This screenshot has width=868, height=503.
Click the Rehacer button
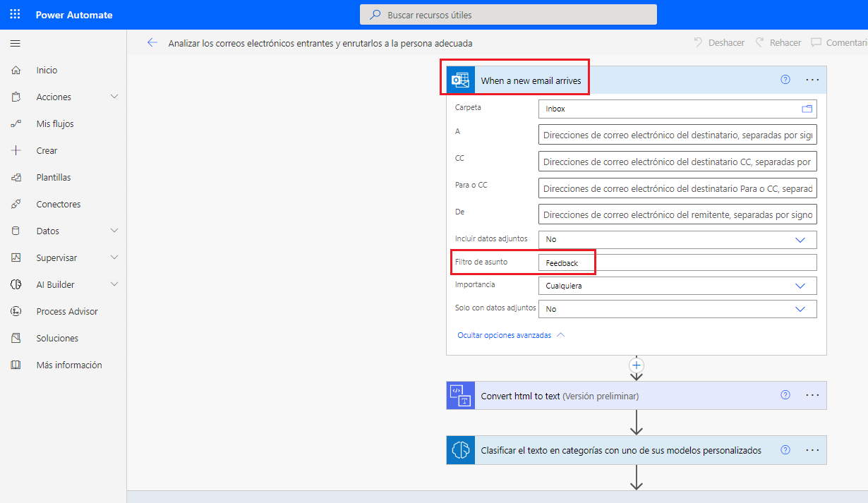(x=778, y=43)
